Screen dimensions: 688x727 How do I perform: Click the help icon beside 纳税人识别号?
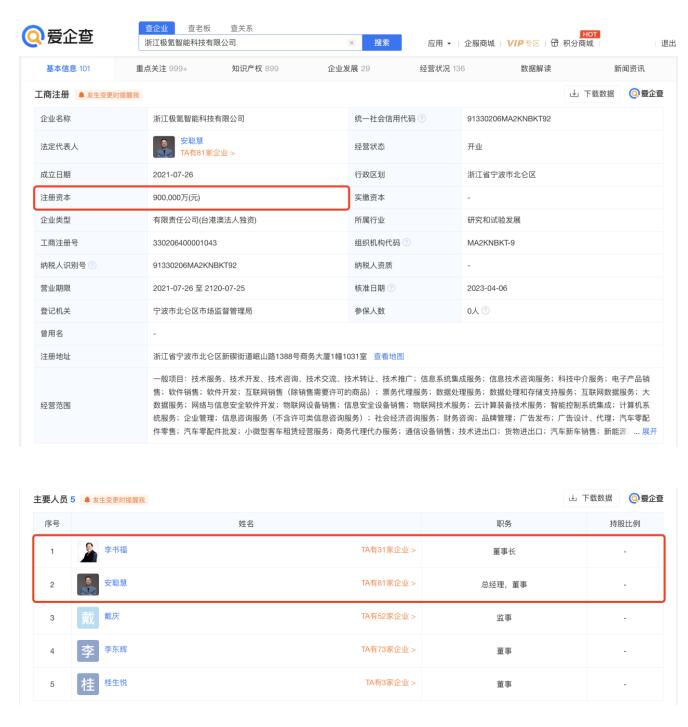coord(92,265)
